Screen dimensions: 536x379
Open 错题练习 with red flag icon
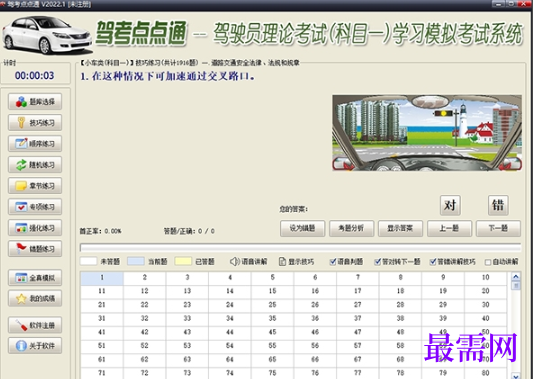[35, 248]
